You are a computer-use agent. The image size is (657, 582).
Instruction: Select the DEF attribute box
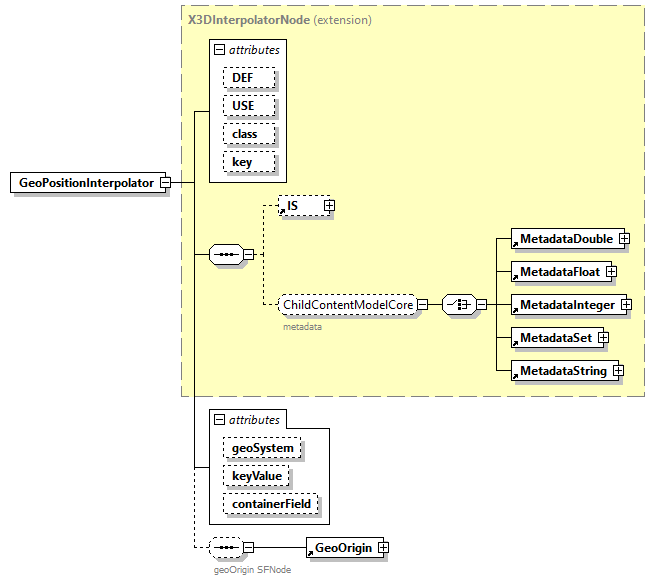(x=249, y=77)
